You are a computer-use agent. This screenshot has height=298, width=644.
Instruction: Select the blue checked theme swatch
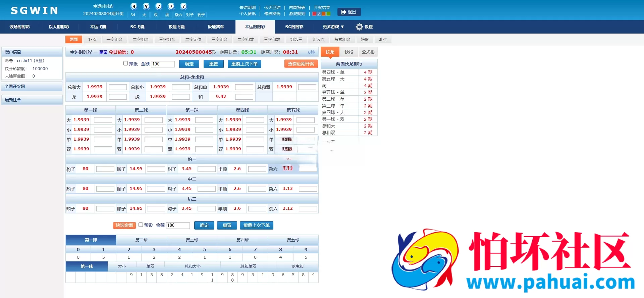(319, 14)
